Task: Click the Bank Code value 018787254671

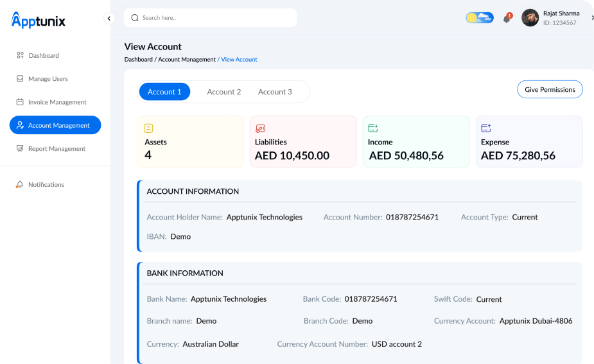Action: pyautogui.click(x=371, y=299)
